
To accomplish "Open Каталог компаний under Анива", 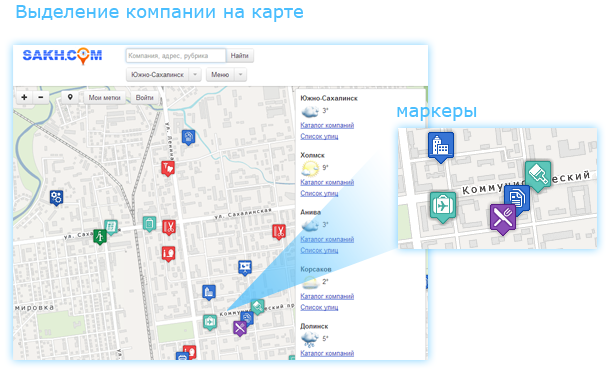I will pos(327,239).
